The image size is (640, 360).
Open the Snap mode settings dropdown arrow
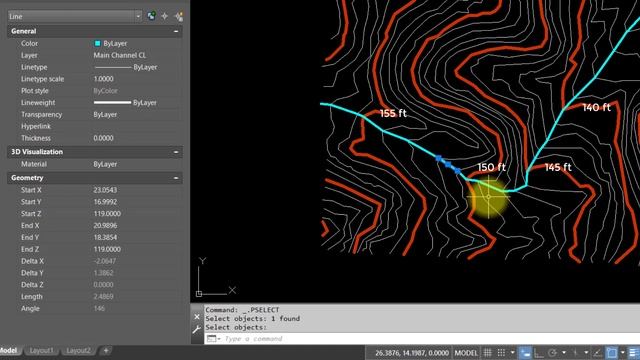point(513,352)
